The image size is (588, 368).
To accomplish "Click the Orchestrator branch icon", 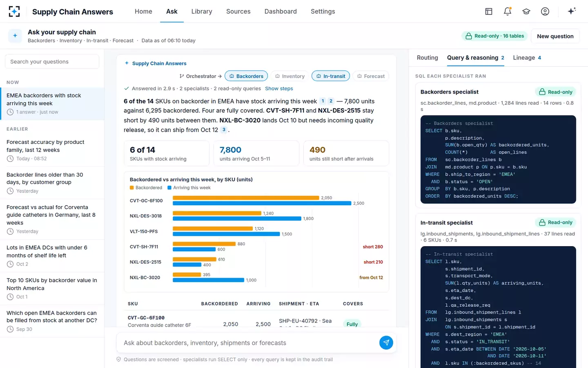I will click(182, 76).
